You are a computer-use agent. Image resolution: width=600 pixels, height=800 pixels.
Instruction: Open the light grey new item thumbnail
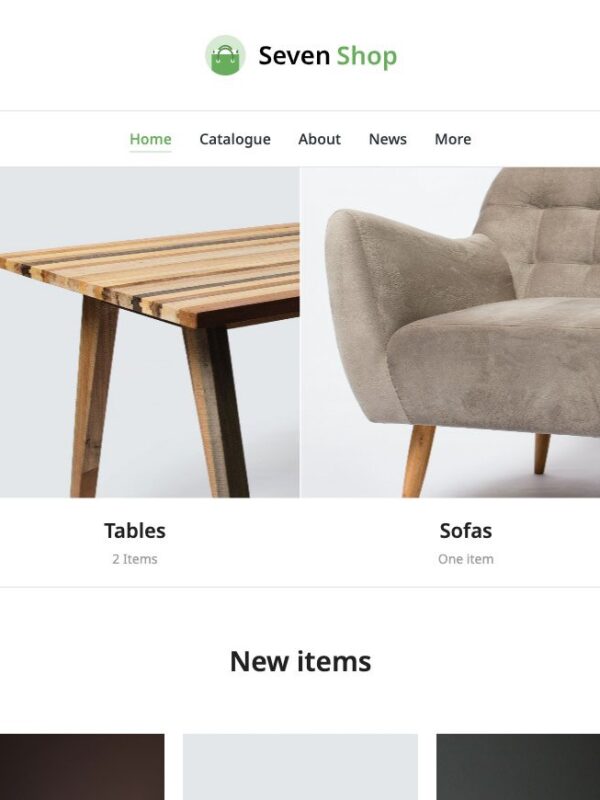300,767
